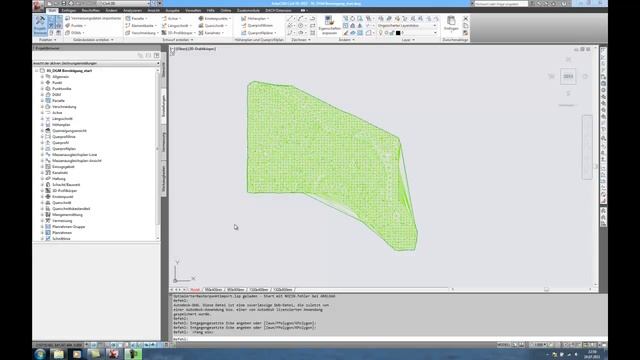Click the Höhenplan ribbon button
The image size is (640, 360).
[x=255, y=18]
